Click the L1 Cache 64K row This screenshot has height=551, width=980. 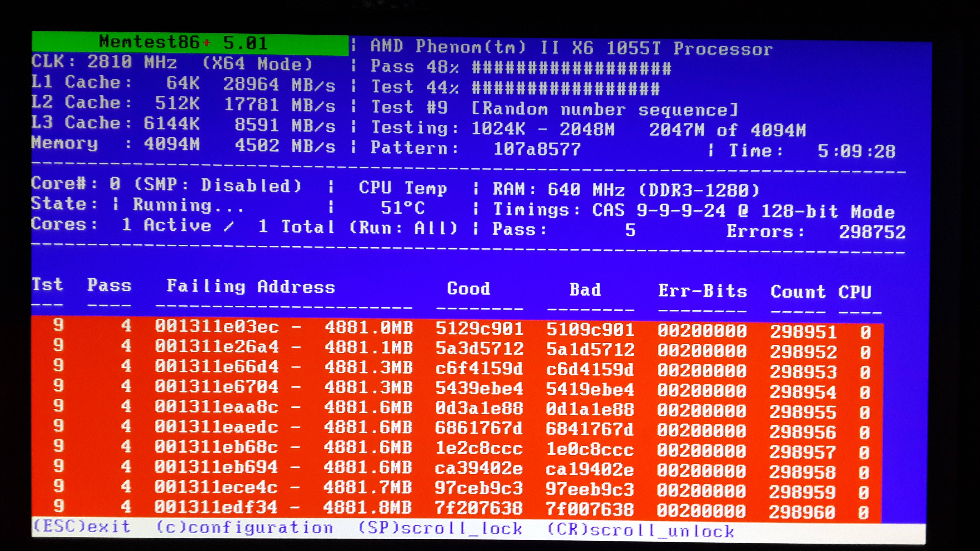(183, 83)
